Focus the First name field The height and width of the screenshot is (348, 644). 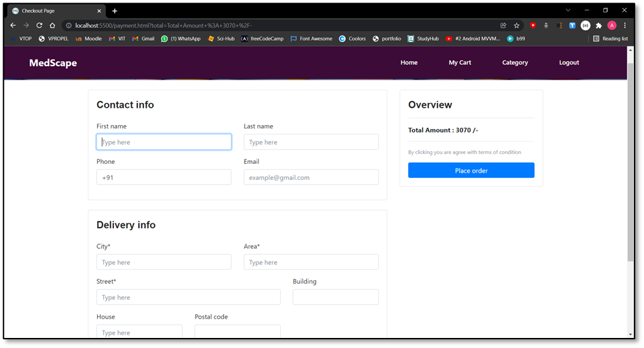(164, 142)
